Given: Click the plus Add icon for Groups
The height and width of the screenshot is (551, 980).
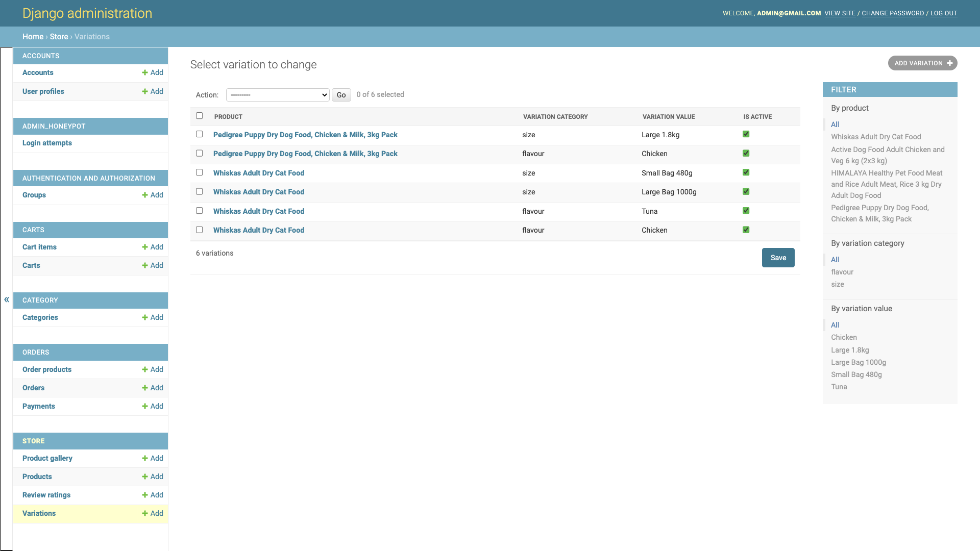Looking at the screenshot, I should (153, 195).
